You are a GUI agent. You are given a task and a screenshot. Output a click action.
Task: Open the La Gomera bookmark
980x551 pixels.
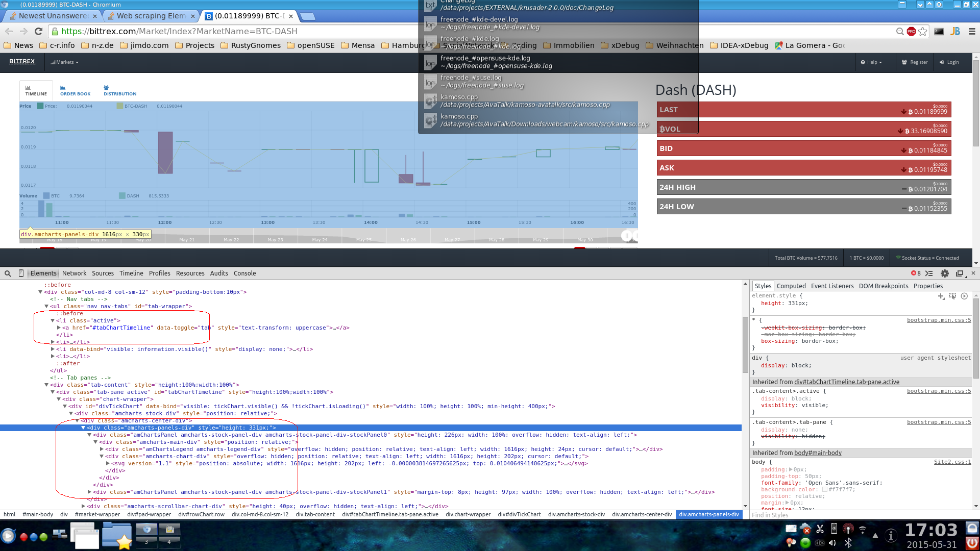[810, 45]
